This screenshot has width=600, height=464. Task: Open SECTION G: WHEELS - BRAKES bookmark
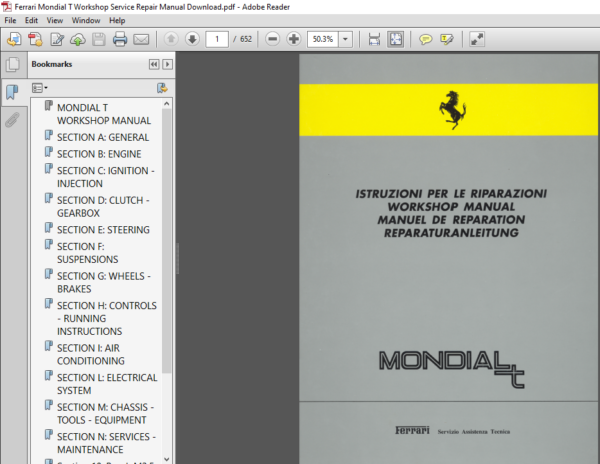click(104, 282)
